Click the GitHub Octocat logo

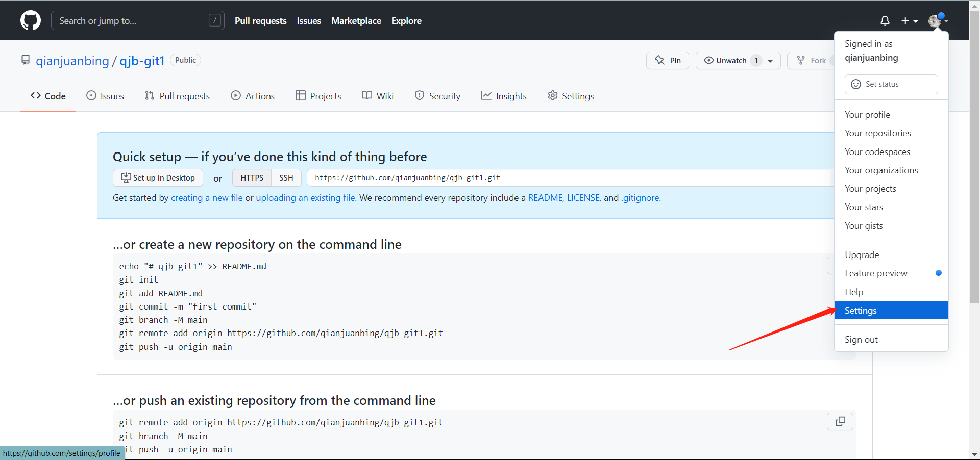31,20
